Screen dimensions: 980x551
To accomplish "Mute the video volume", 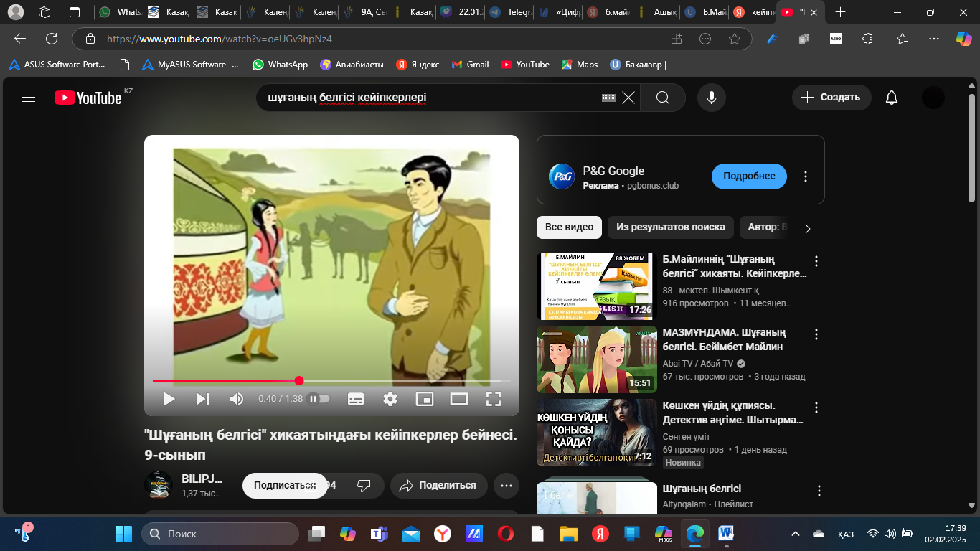I will [x=236, y=399].
